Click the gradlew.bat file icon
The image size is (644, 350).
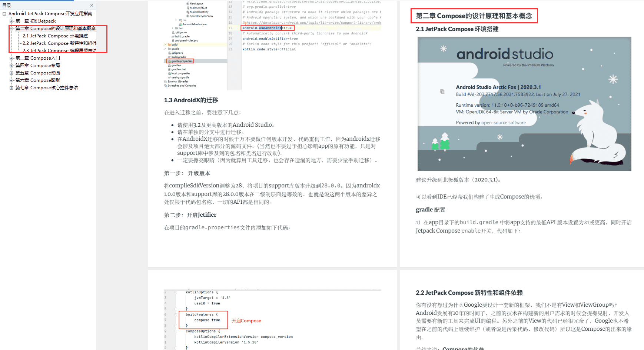click(x=169, y=69)
